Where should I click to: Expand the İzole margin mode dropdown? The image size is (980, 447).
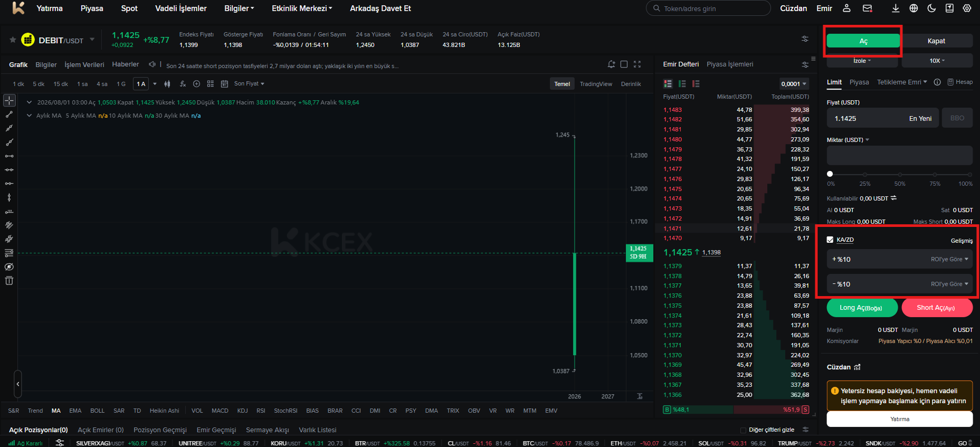pyautogui.click(x=862, y=61)
